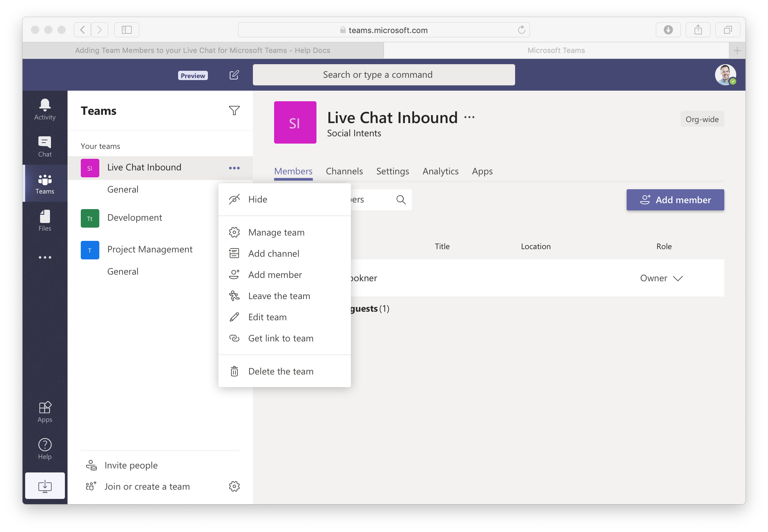Viewport: 768px width, 532px height.
Task: Open the download desktop app icon
Action: click(44, 485)
